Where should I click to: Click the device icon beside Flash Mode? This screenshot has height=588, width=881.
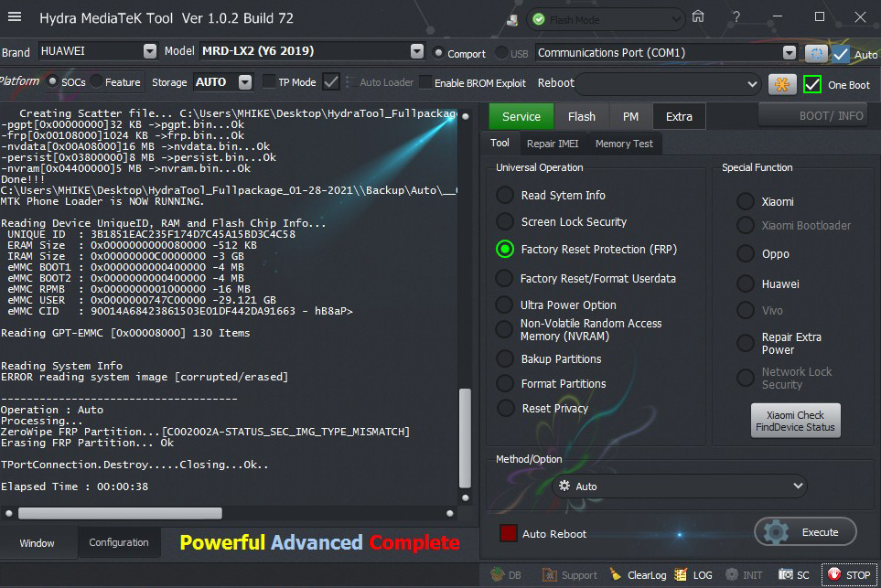(511, 20)
